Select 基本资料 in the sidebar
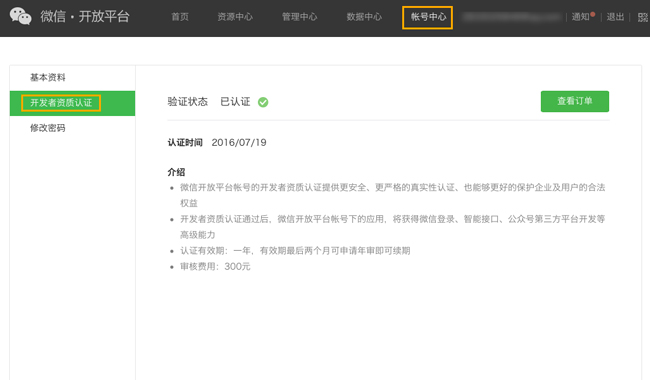 48,77
